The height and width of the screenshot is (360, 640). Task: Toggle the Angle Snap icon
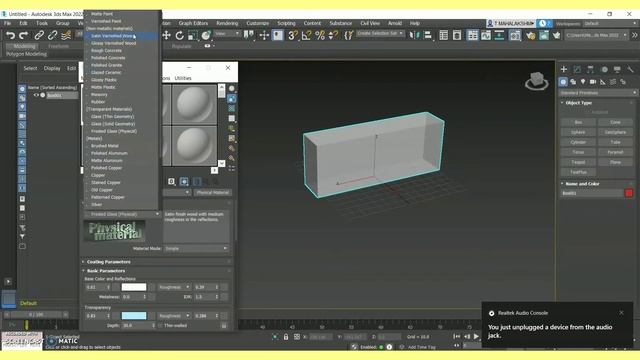click(306, 36)
